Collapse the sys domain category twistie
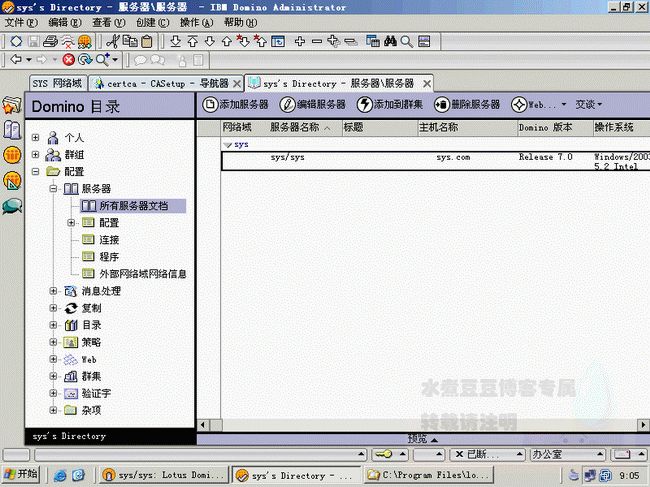650x487 pixels. pos(227,145)
